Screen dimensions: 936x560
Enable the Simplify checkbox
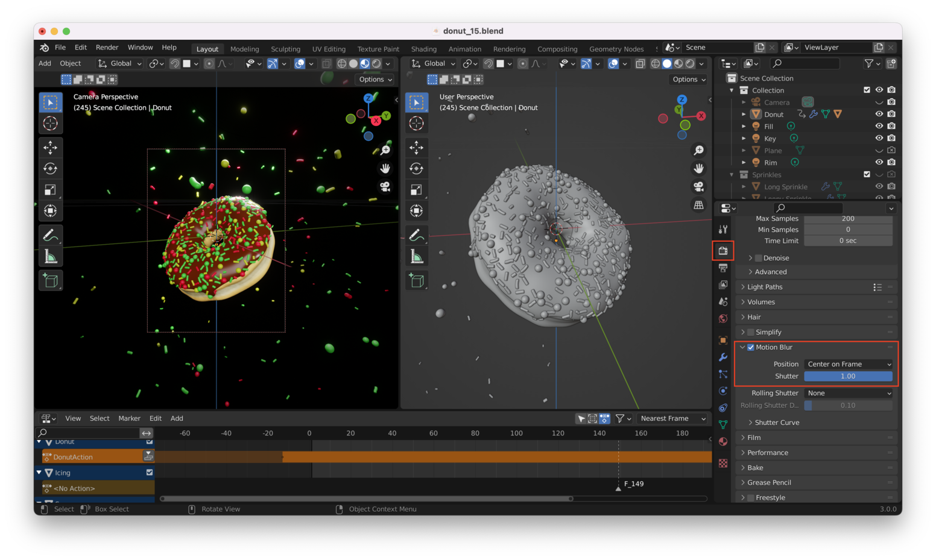pyautogui.click(x=751, y=332)
